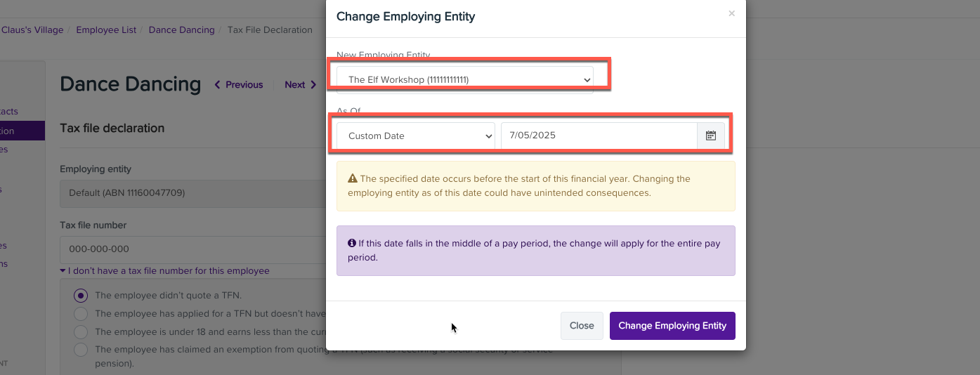Image resolution: width=980 pixels, height=375 pixels.
Task: Go to Next employee
Action: tap(300, 85)
